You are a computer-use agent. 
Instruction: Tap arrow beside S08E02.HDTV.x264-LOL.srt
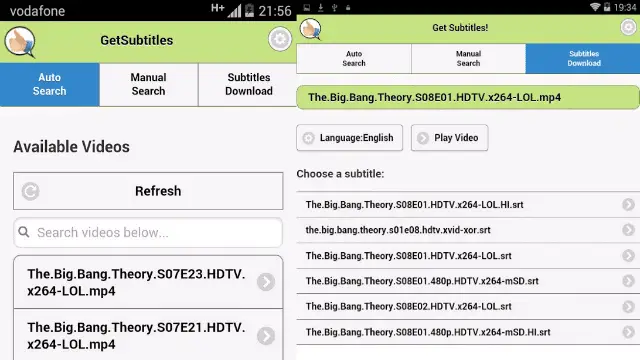point(628,307)
